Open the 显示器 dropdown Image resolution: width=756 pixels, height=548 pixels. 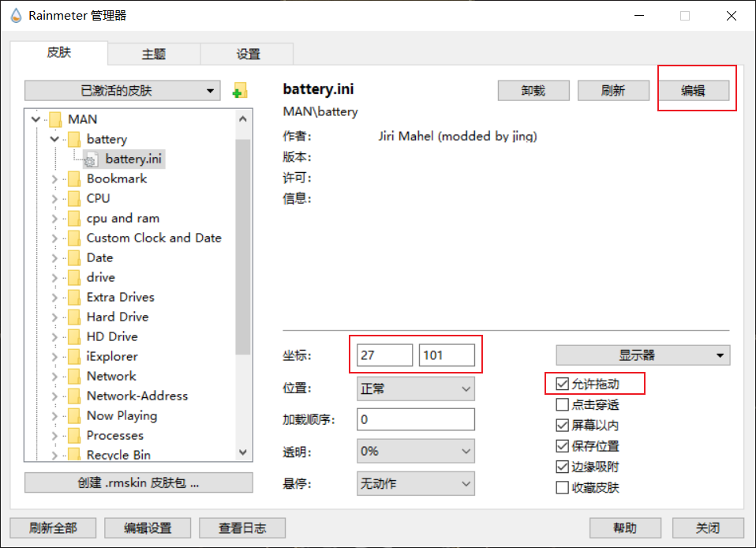pyautogui.click(x=642, y=355)
